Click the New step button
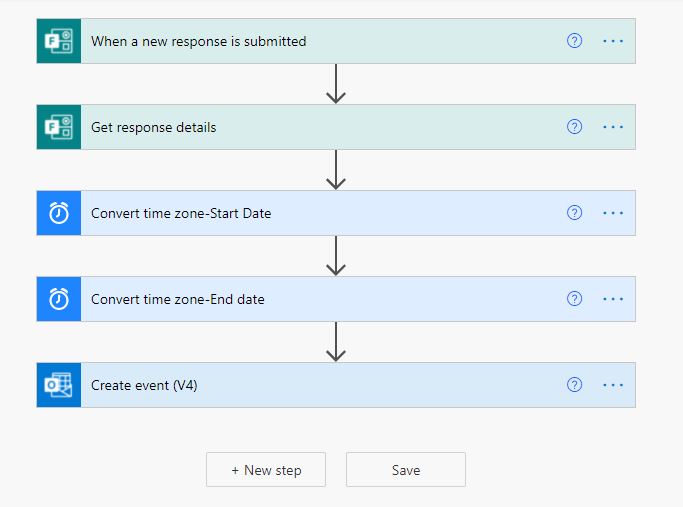The image size is (683, 507). [266, 470]
